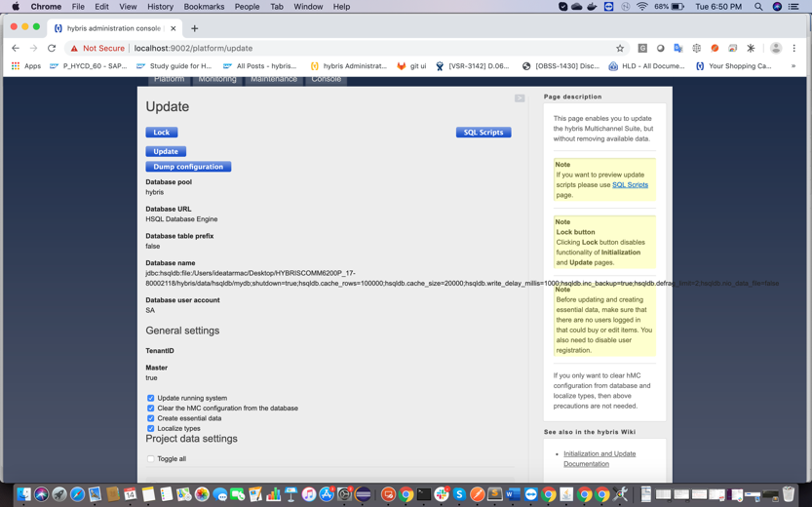The width and height of the screenshot is (812, 507).
Task: Click the Dump configuration button
Action: 188,167
